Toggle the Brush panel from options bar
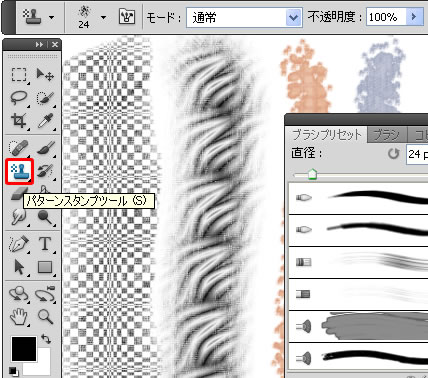 point(127,17)
